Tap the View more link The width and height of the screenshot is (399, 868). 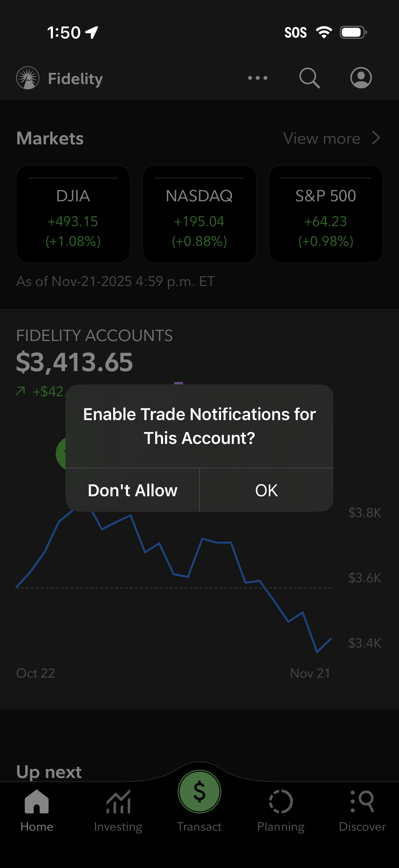(x=322, y=138)
